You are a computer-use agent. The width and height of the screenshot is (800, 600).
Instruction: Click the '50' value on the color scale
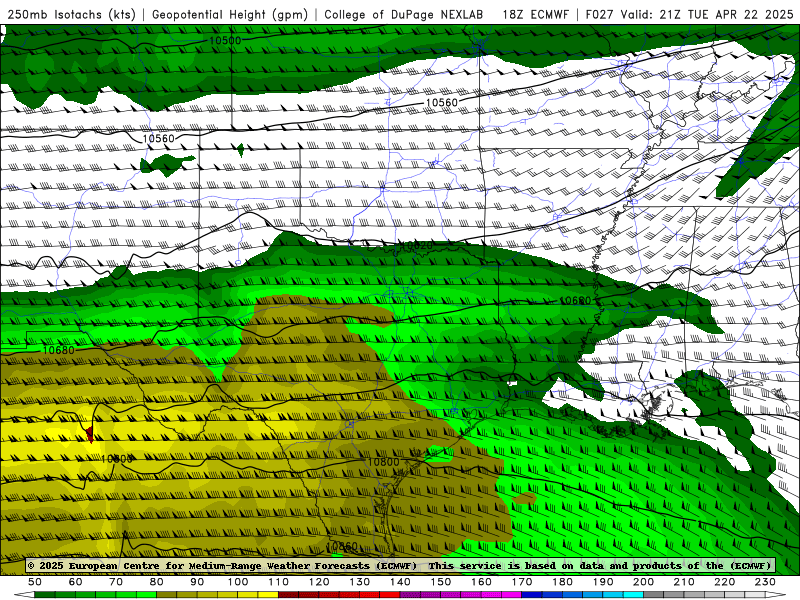click(35, 582)
